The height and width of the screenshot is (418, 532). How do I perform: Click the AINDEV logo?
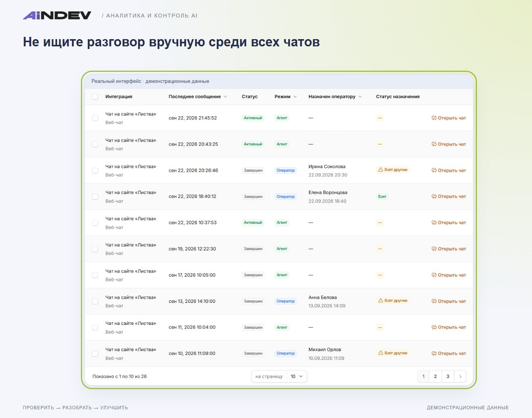tap(57, 15)
